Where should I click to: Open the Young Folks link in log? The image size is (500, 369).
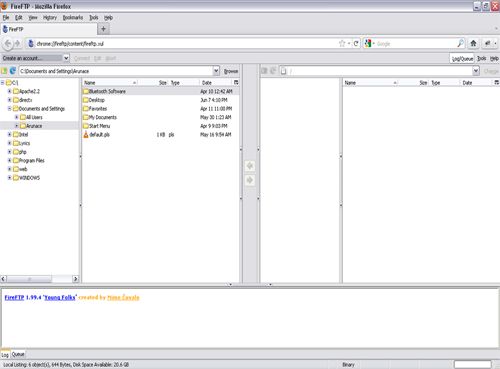60,297
